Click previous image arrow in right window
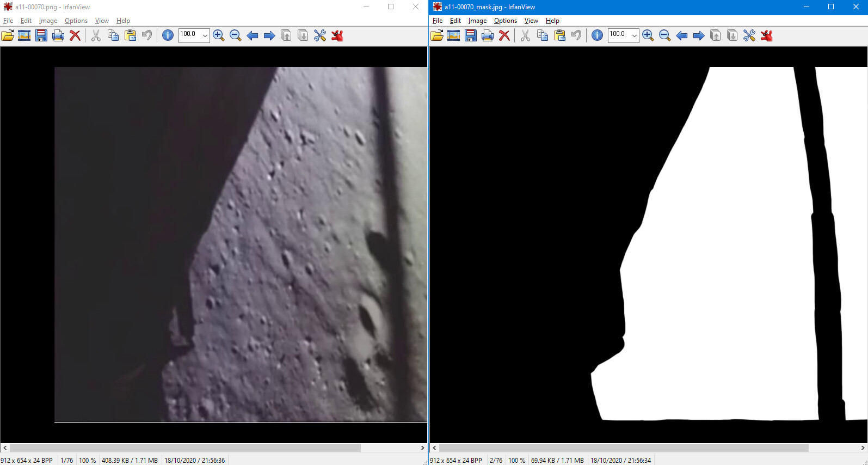 [682, 35]
